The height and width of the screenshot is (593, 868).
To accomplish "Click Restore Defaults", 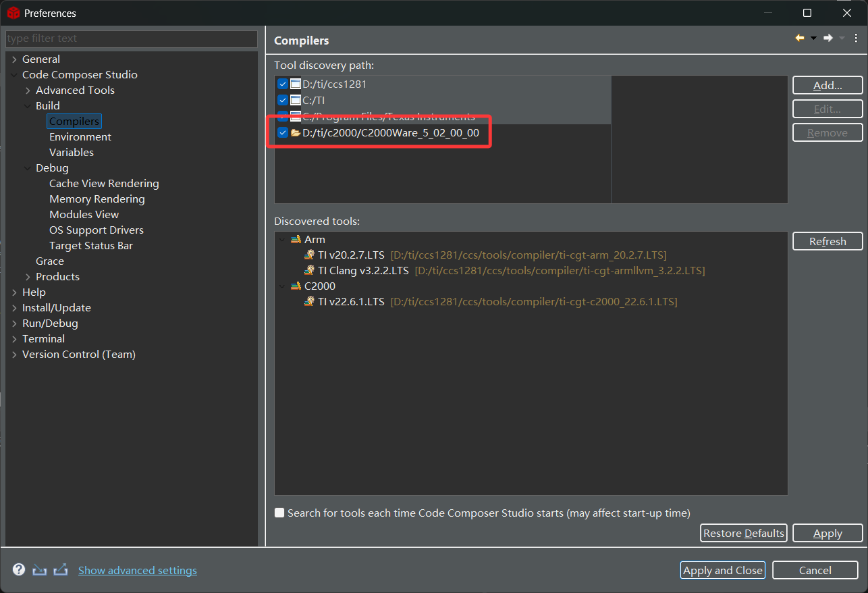I will pos(744,533).
